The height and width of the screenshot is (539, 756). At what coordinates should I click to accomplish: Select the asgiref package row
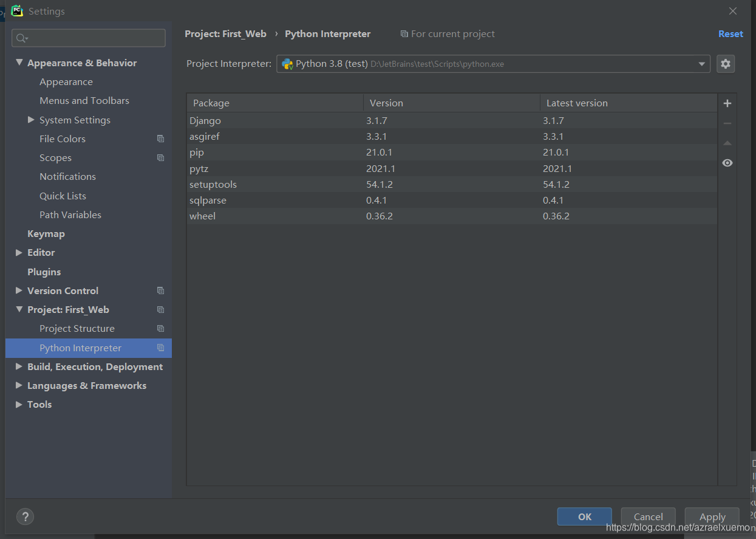[x=452, y=136]
